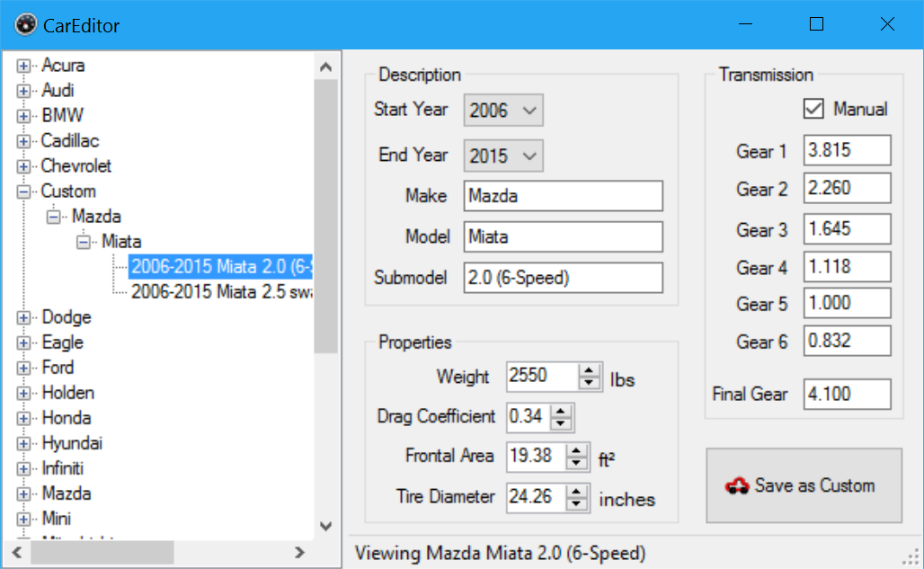This screenshot has height=569, width=924.
Task: Click the Gear 2 ratio field
Action: point(847,189)
